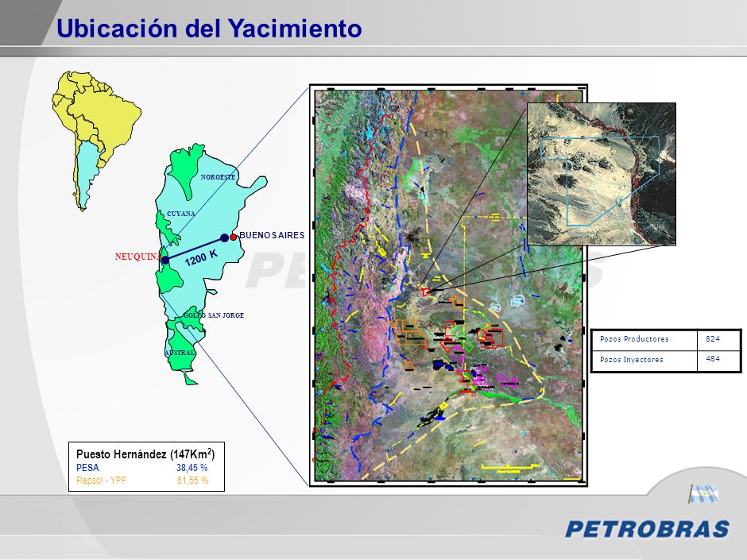The width and height of the screenshot is (747, 560).
Task: Click the AUSTRAL basin label
Action: pos(180,353)
